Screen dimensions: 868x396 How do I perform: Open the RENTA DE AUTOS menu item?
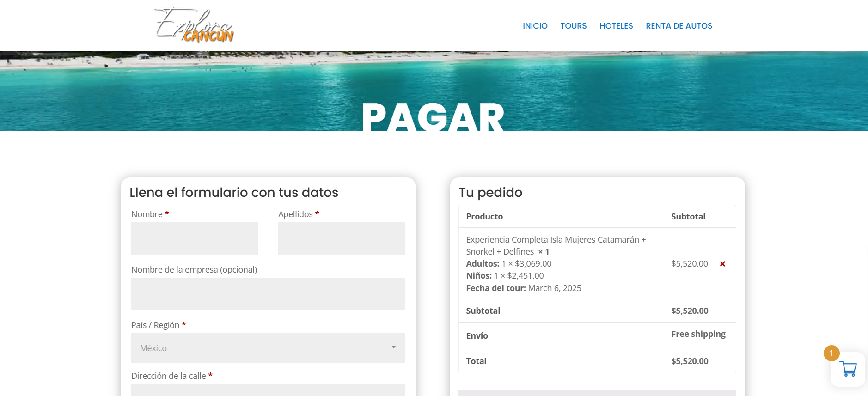[x=679, y=26]
